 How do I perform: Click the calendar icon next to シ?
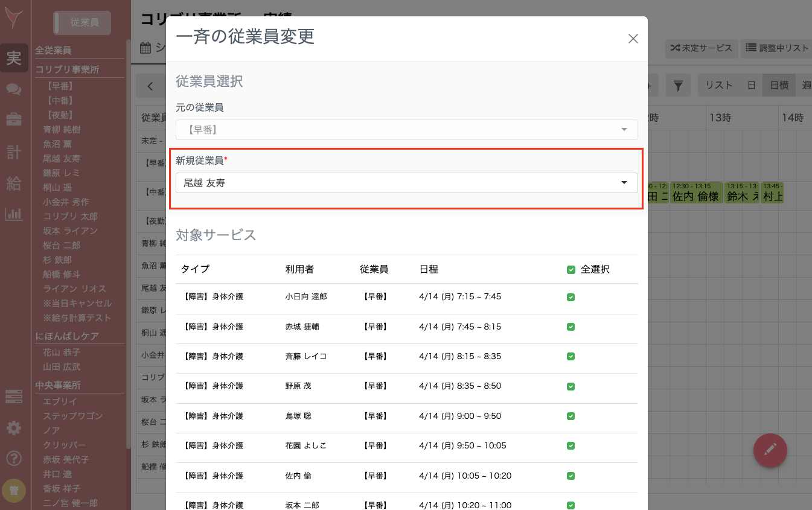coord(145,47)
